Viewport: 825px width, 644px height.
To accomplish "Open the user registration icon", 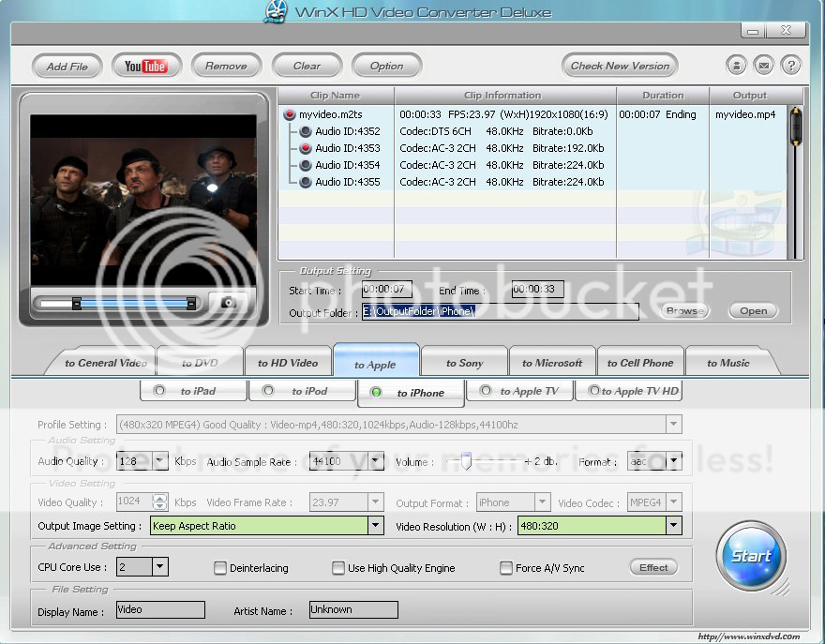I will coord(736,66).
